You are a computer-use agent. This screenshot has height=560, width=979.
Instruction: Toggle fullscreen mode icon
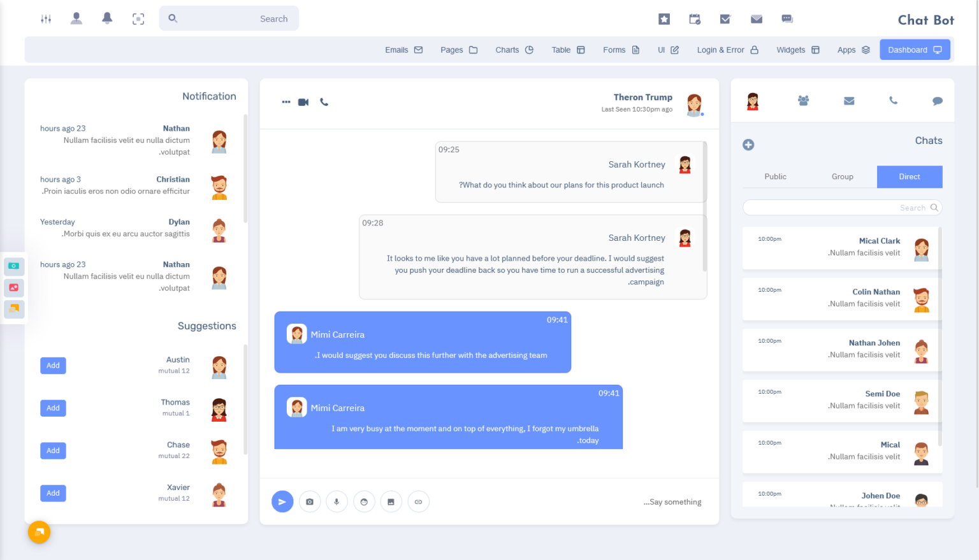(138, 19)
